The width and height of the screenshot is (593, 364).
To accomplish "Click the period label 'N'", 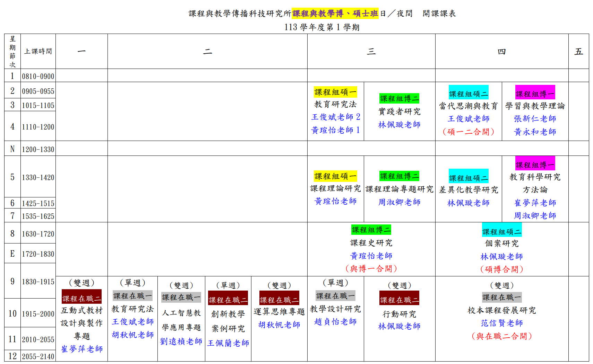I will [x=12, y=149].
